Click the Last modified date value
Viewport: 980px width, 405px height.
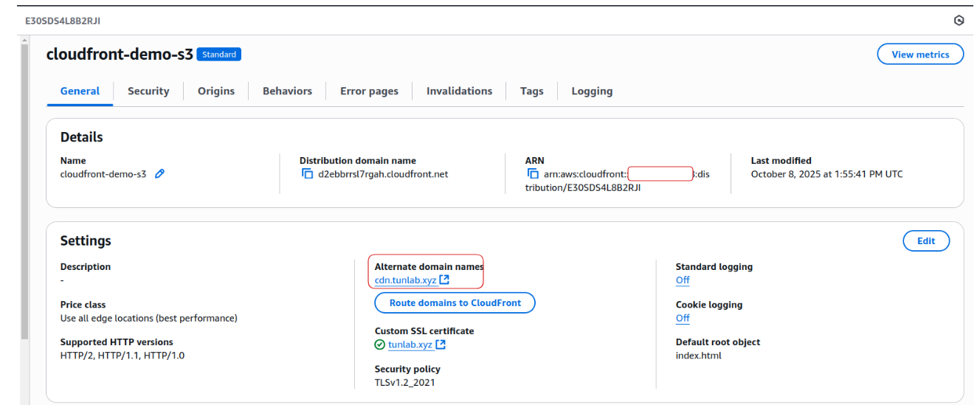(x=827, y=174)
